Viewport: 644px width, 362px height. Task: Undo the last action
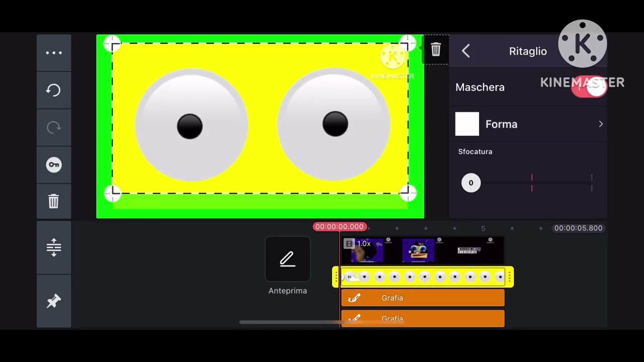53,90
